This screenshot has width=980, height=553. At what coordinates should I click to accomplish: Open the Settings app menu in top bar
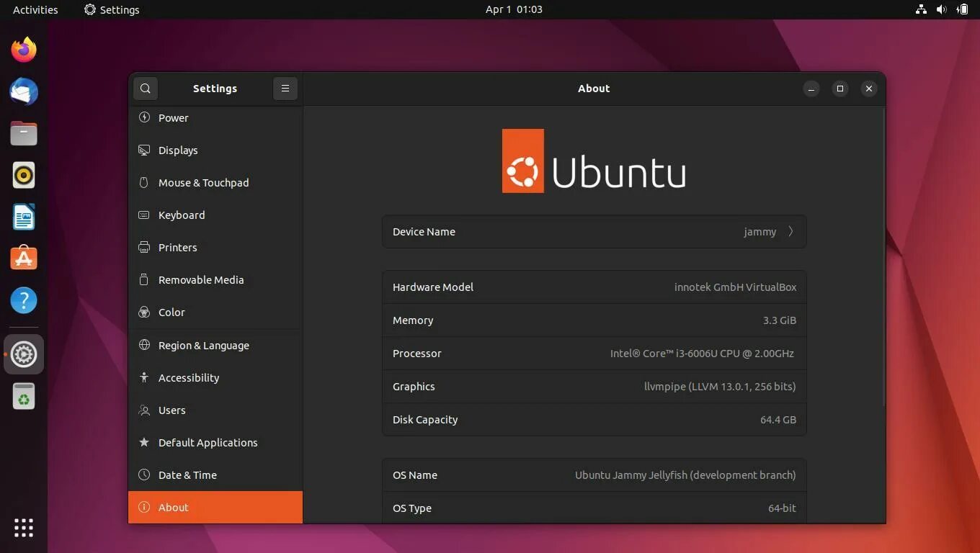(x=112, y=9)
